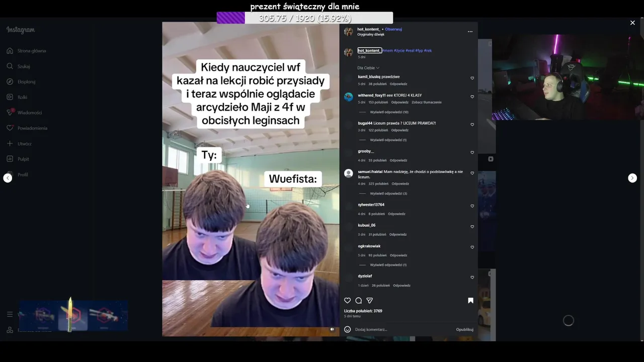
Task: Share post with paper plane icon
Action: tap(369, 301)
